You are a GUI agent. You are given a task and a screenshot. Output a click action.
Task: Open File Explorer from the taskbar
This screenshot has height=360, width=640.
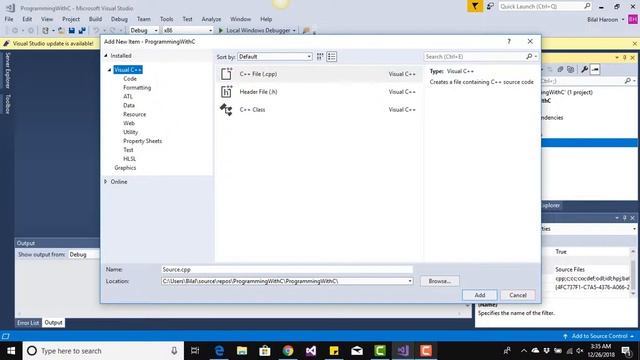(242, 351)
